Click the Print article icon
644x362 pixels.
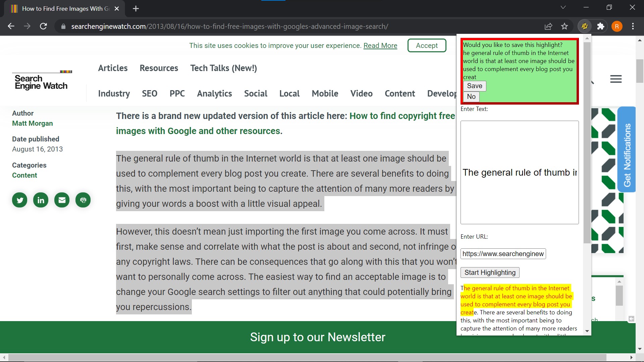pos(83,200)
